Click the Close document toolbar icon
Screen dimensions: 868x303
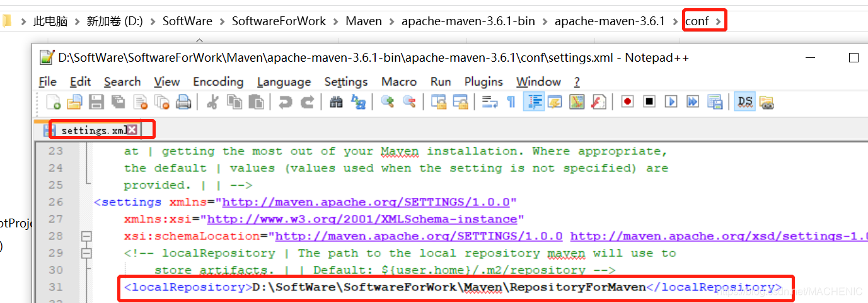(x=140, y=102)
